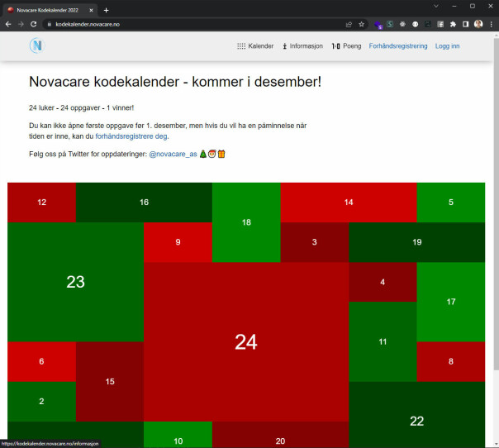Open calendar door 4
The width and height of the screenshot is (499, 448).
tap(383, 282)
